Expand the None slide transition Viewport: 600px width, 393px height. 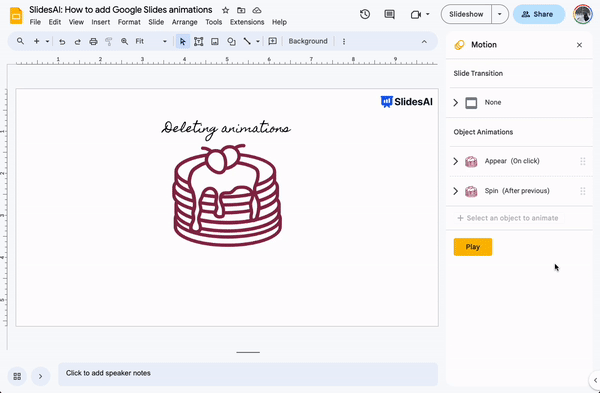[x=455, y=103]
